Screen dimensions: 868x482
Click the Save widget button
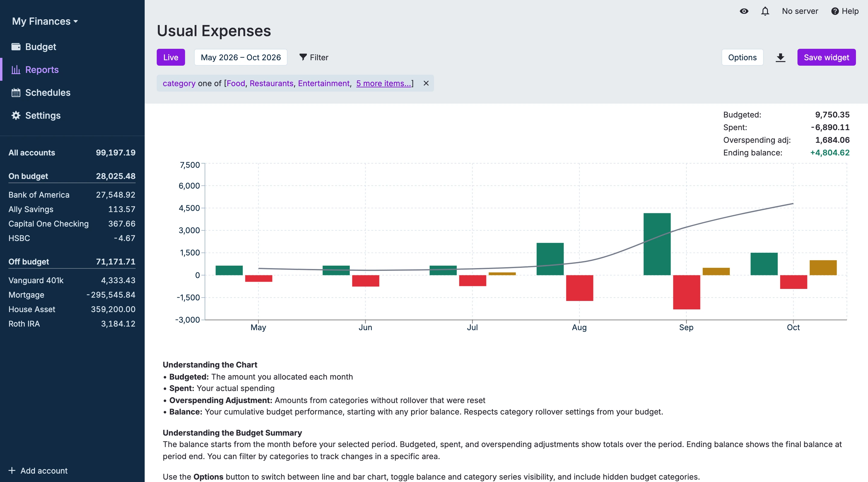click(x=826, y=57)
